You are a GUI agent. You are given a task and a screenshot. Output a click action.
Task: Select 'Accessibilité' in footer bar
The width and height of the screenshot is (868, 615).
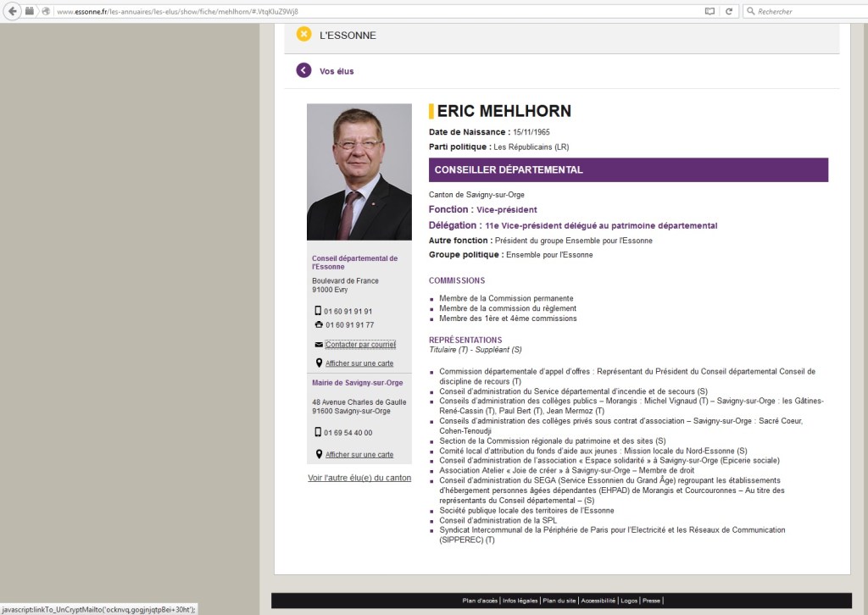click(598, 601)
